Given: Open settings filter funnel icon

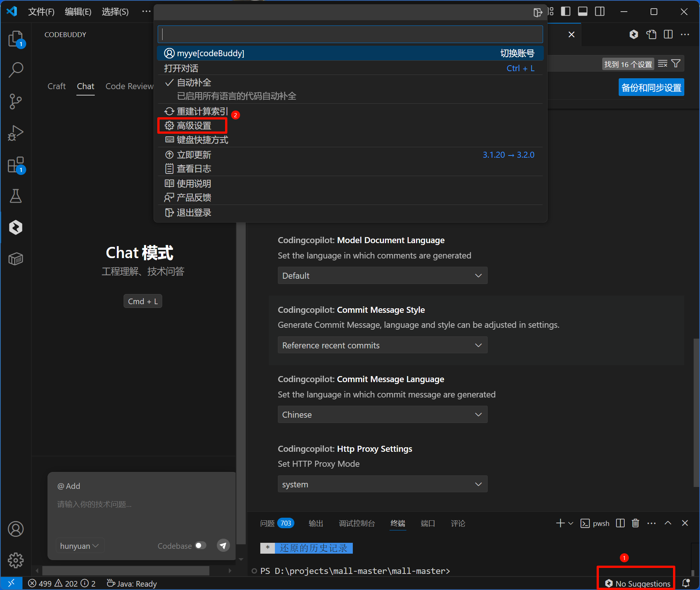Looking at the screenshot, I should [676, 64].
